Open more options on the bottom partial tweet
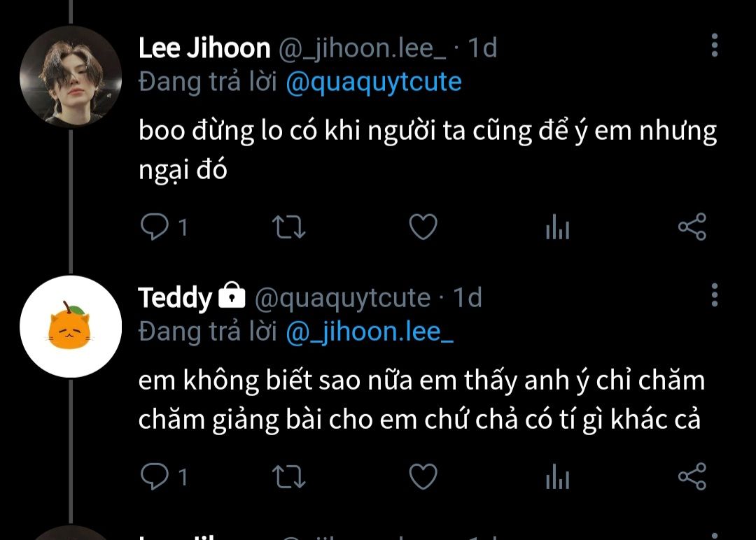The width and height of the screenshot is (756, 540). pos(715,536)
